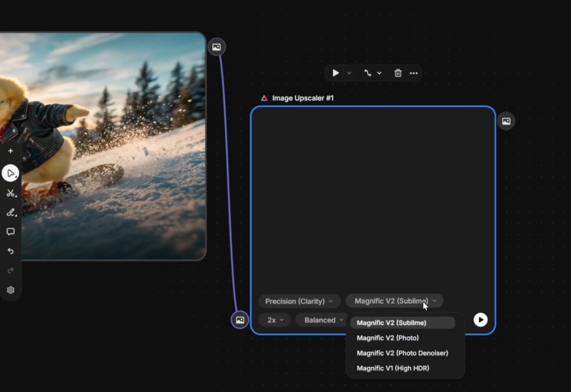The image size is (571, 392).
Task: Delete node using the trash icon
Action: tap(398, 73)
